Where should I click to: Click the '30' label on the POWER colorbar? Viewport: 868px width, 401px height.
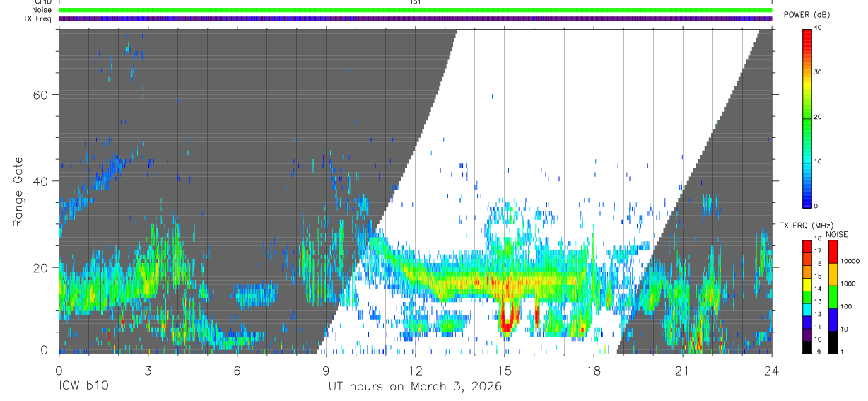pyautogui.click(x=819, y=72)
